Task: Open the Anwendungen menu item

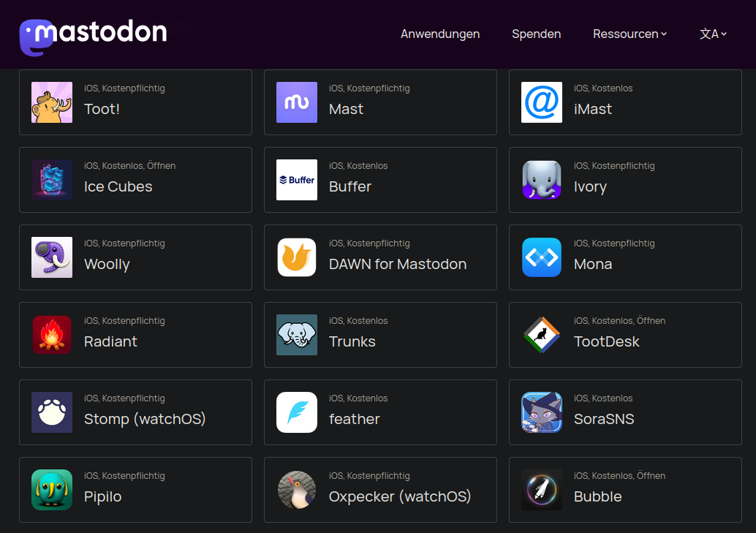Action: coord(440,34)
